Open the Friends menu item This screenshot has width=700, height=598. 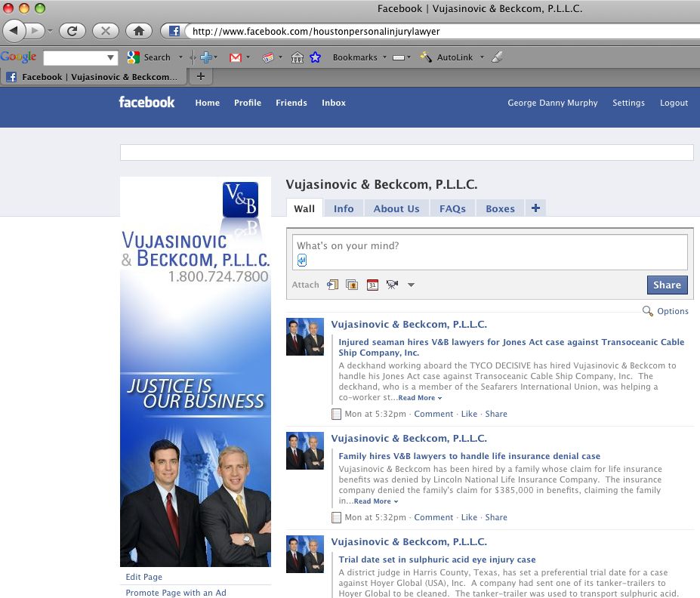[291, 103]
